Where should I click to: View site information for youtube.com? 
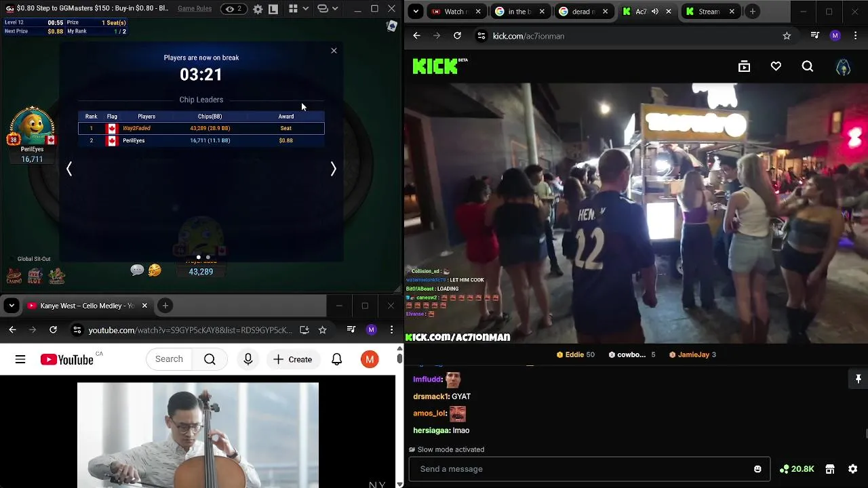(77, 330)
